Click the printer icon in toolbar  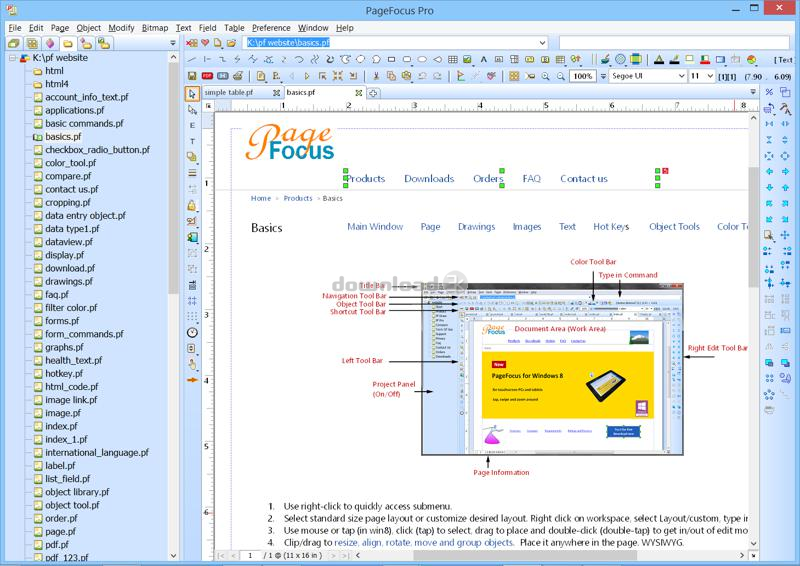[237, 76]
